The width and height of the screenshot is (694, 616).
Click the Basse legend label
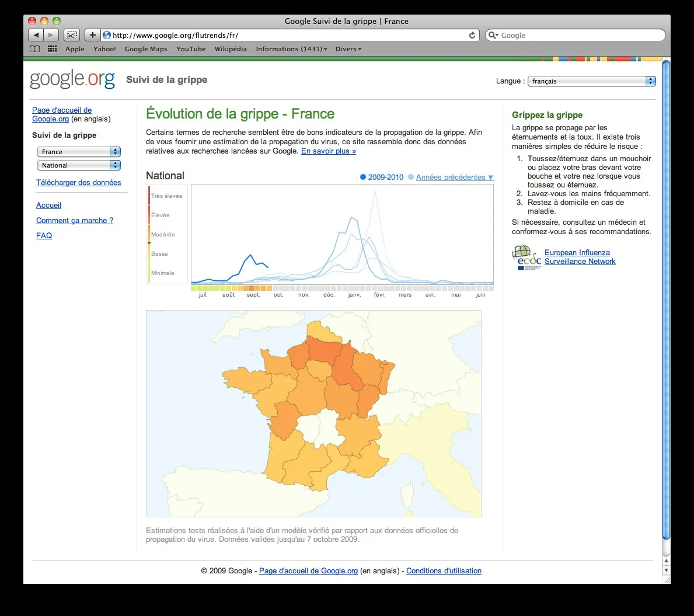[159, 254]
